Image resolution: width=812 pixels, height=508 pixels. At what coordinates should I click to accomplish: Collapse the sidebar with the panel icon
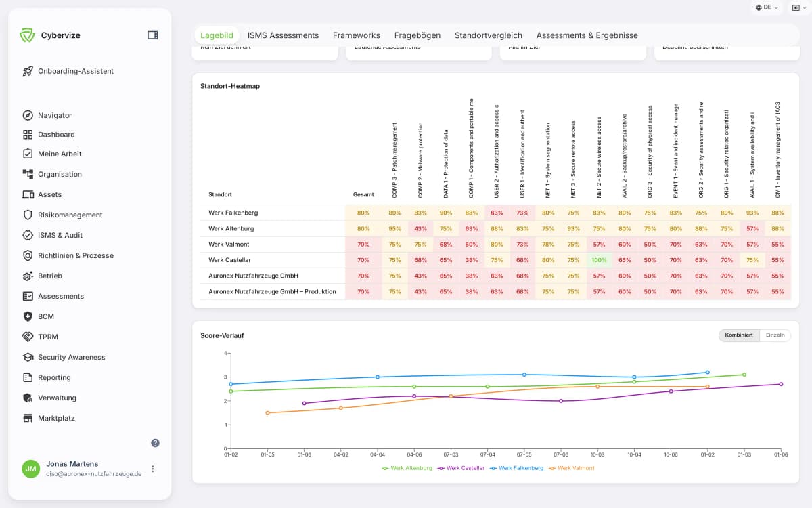click(x=153, y=35)
